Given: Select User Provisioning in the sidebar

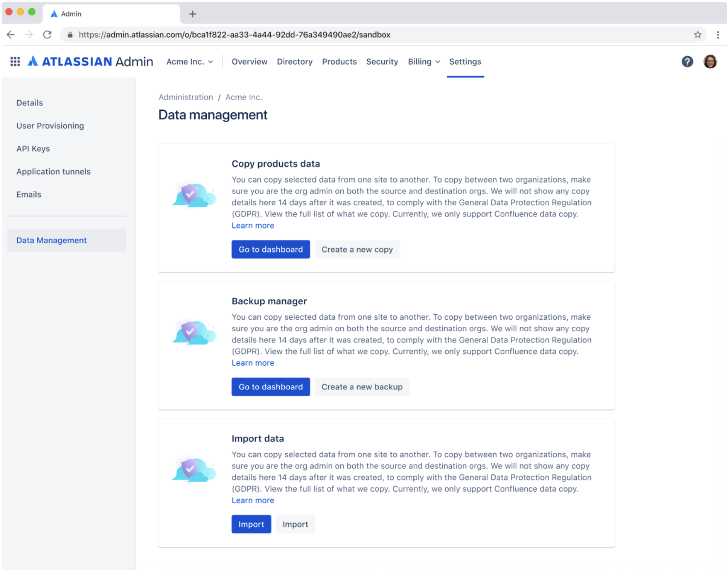Looking at the screenshot, I should 50,126.
